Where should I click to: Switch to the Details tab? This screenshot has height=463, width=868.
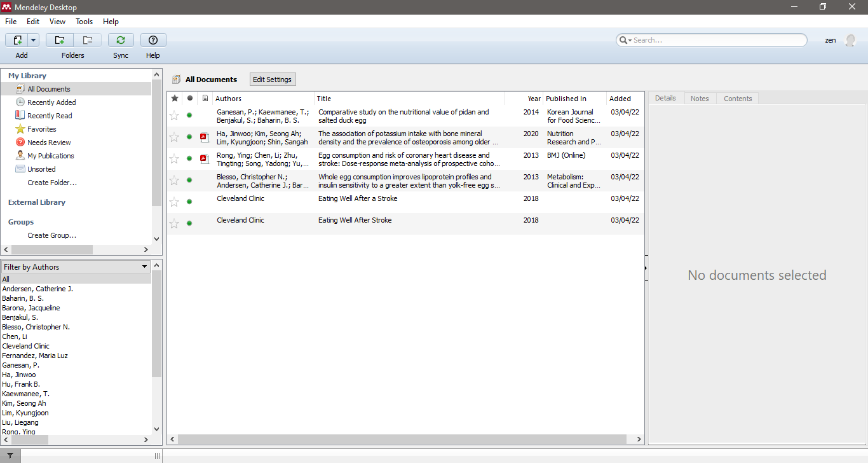click(665, 98)
